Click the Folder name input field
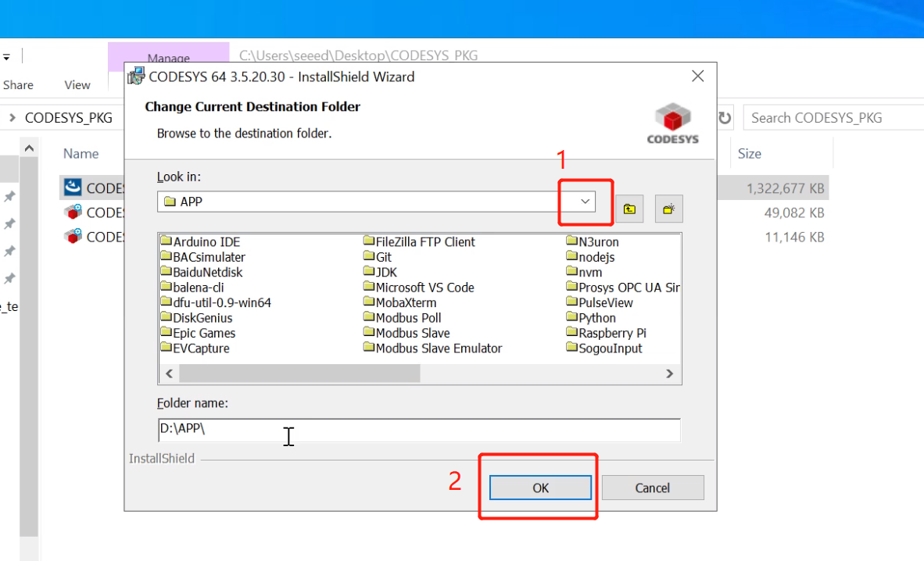924x561 pixels. coord(419,430)
